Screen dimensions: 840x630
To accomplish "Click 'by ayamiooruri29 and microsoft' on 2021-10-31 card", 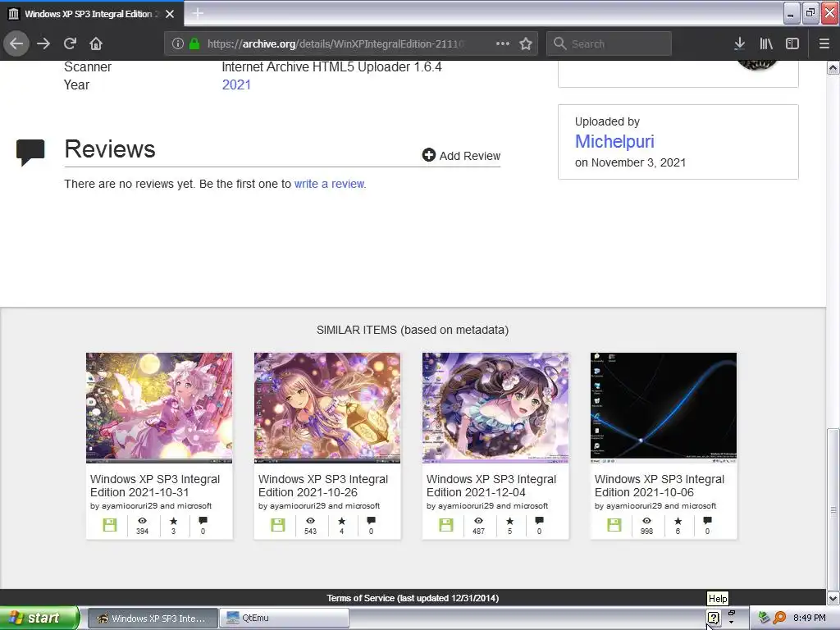I will coord(151,505).
